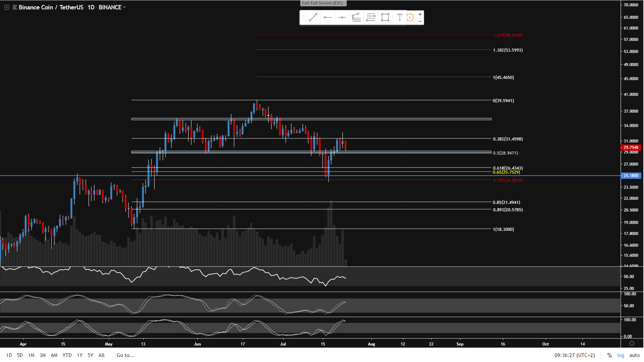Open chart settings gear near time axis
Screen dimensions: 644x362
[x=632, y=344]
